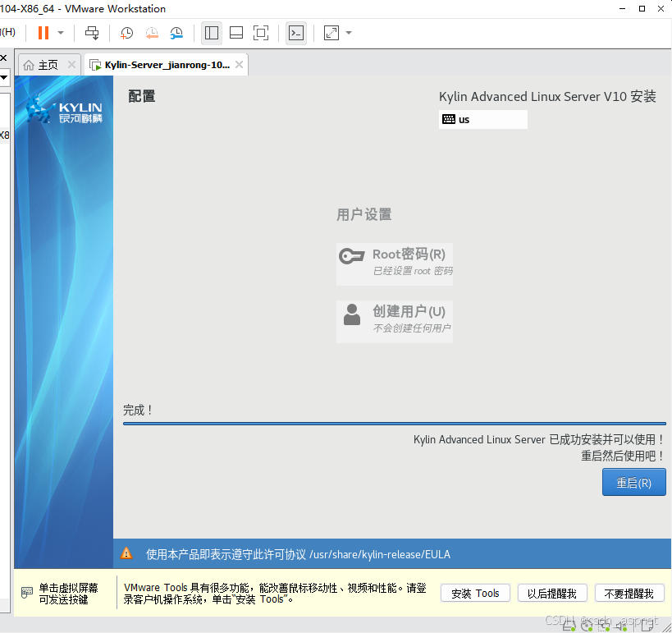Image resolution: width=672 pixels, height=633 pixels.
Task: Revert to the previous snapshot
Action: pos(152,33)
